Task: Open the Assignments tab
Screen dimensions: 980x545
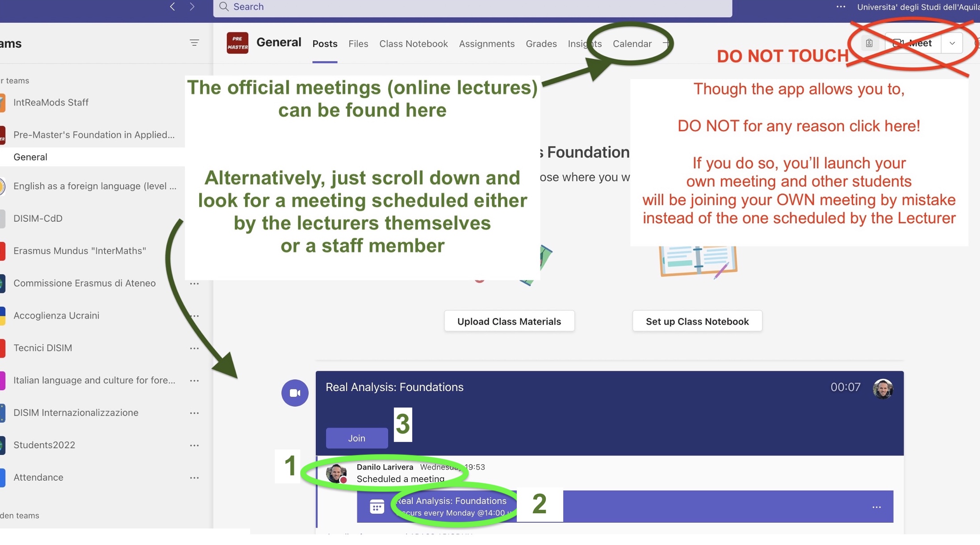Action: [x=487, y=44]
